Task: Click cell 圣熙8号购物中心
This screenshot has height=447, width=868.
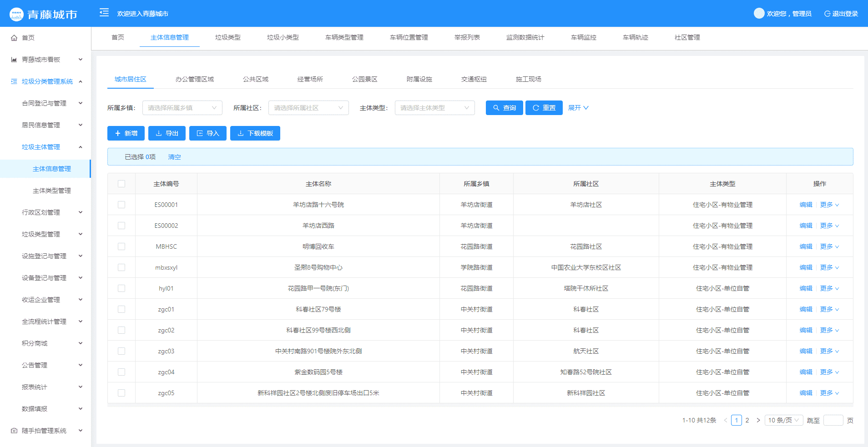Action: (x=318, y=267)
